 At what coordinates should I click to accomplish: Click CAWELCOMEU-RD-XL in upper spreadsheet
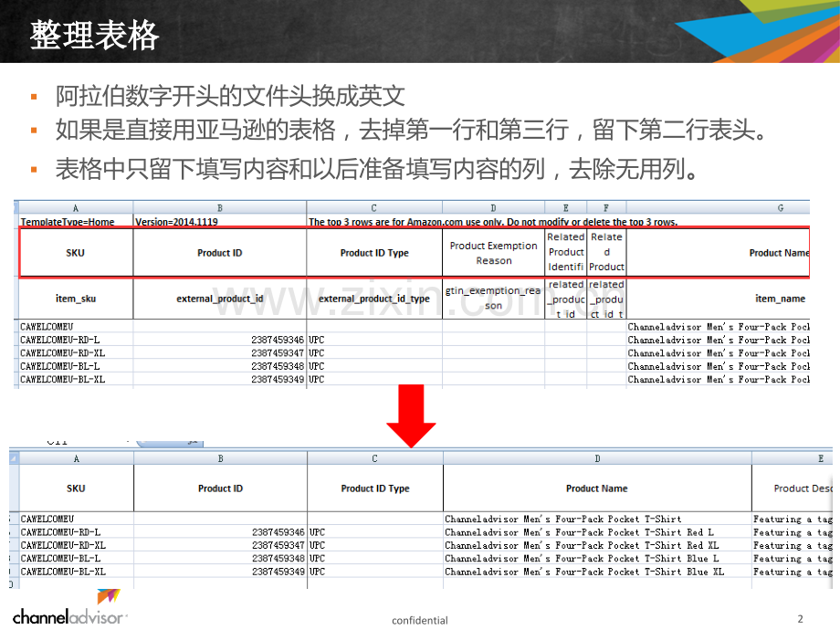76,353
